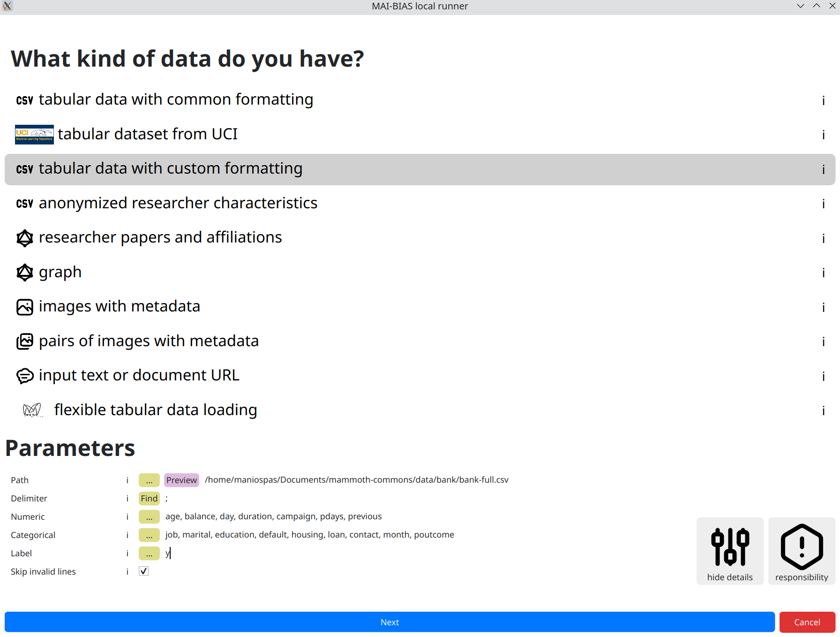Click the Label text input field
Screen dimensions: 840x637
point(328,554)
